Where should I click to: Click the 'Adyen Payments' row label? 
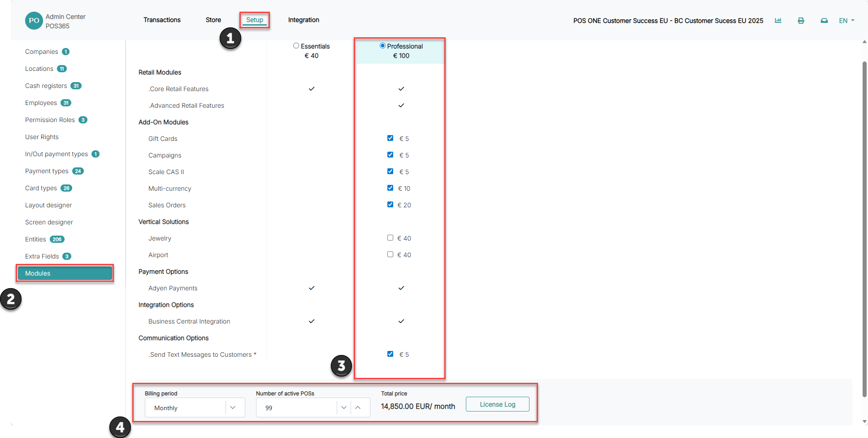pyautogui.click(x=173, y=288)
